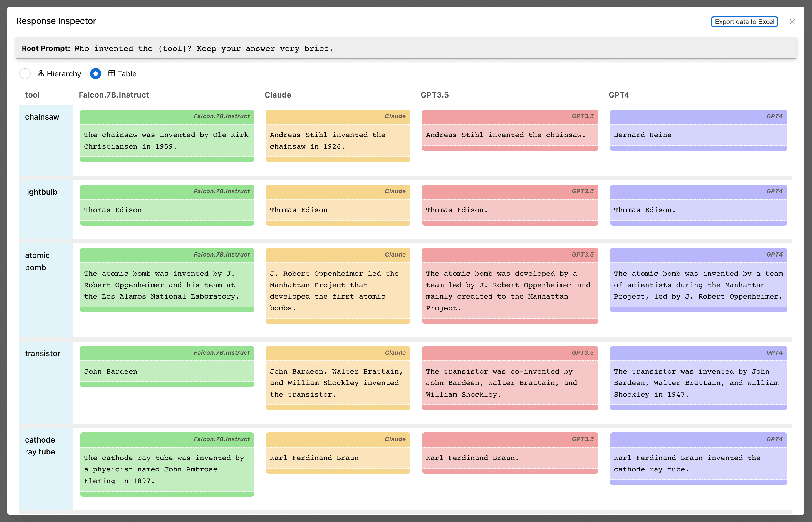
Task: Click the GPT3.5 column header
Action: 435,95
